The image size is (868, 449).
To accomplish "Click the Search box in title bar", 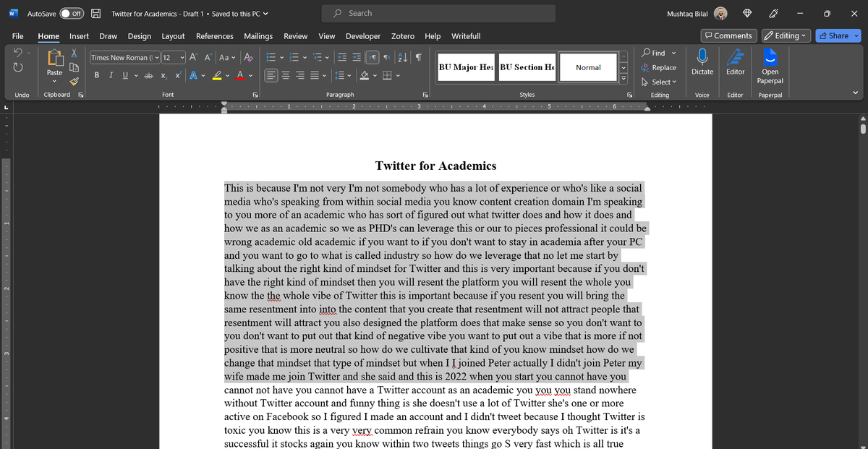I will [x=438, y=13].
